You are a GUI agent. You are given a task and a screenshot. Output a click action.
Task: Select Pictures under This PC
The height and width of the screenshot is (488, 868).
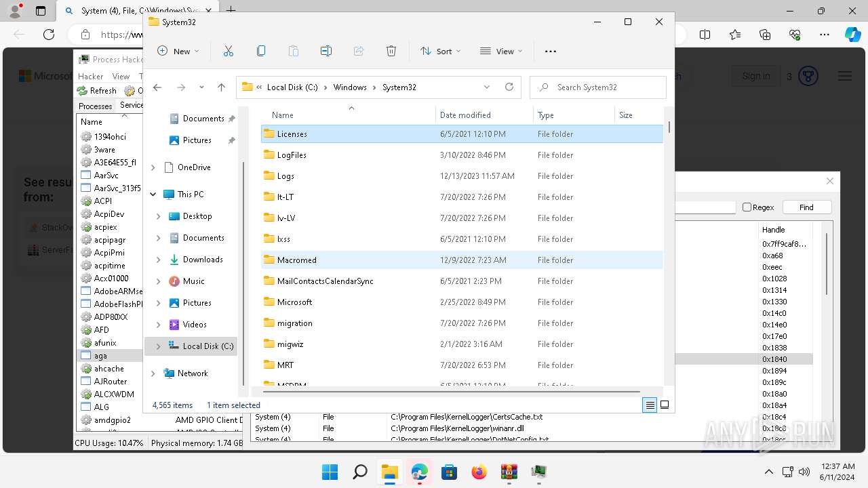[197, 303]
